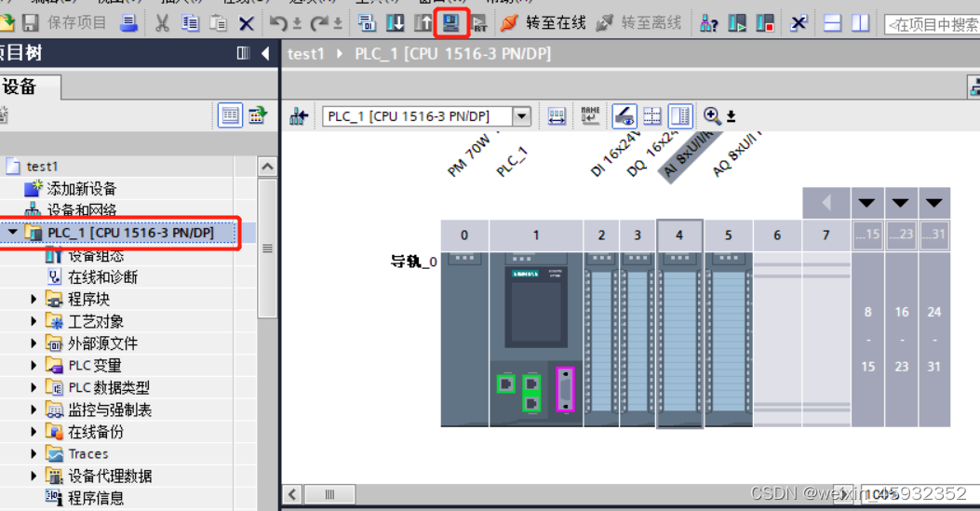Cut the selection with the scissors icon
This screenshot has width=980, height=511.
coord(162,23)
